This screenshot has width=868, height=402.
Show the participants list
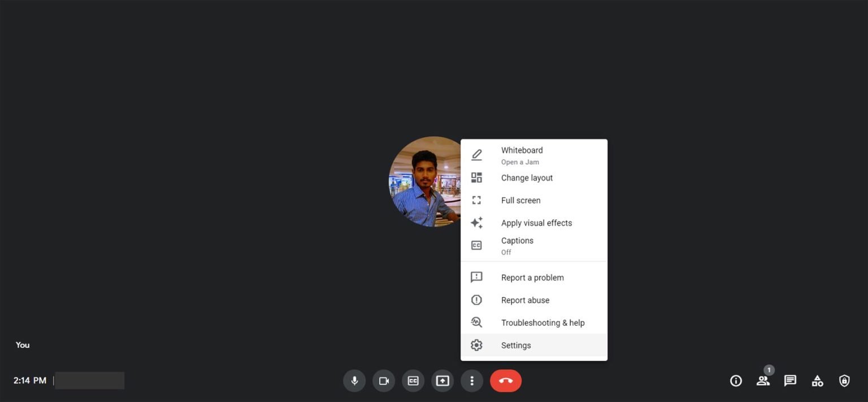point(763,381)
